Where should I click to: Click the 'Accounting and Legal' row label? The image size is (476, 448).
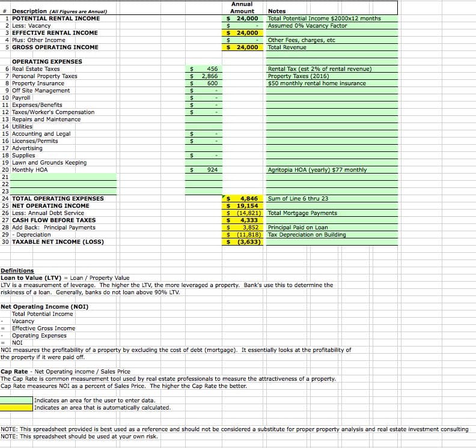coord(41,134)
